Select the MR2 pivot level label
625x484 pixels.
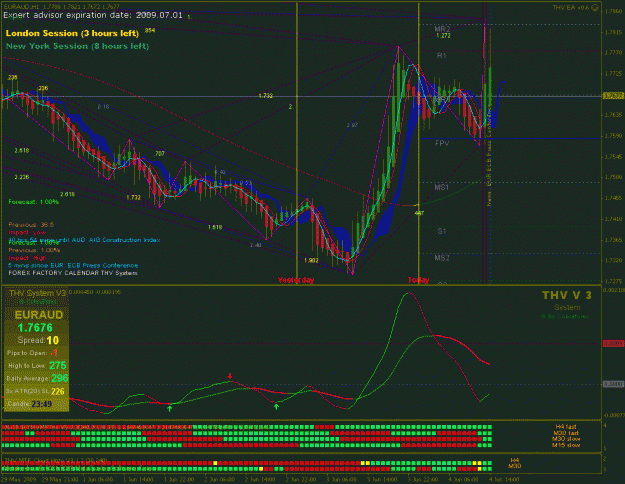442,29
